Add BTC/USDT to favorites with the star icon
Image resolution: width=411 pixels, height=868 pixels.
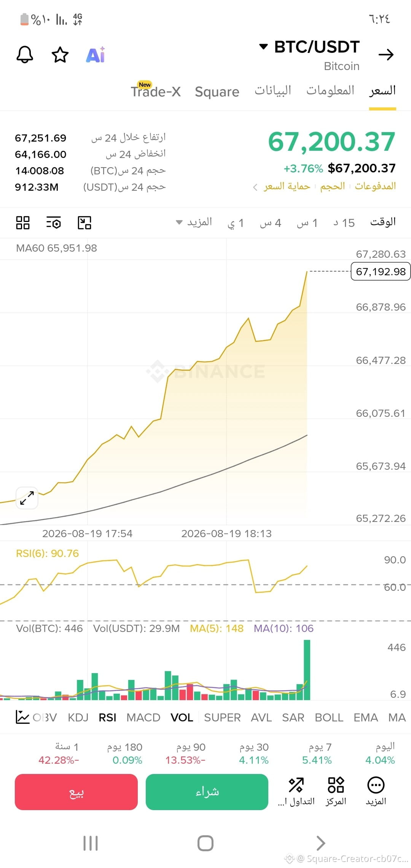pyautogui.click(x=60, y=55)
